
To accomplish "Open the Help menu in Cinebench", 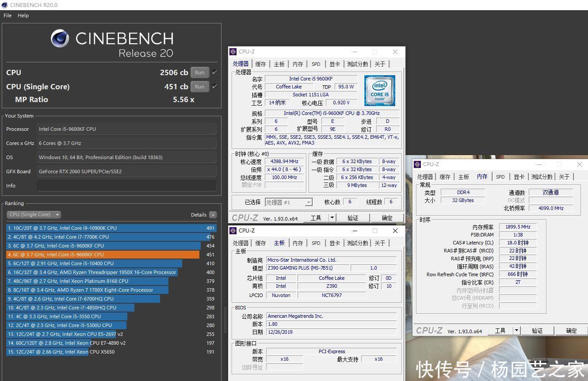I will 23,15.
